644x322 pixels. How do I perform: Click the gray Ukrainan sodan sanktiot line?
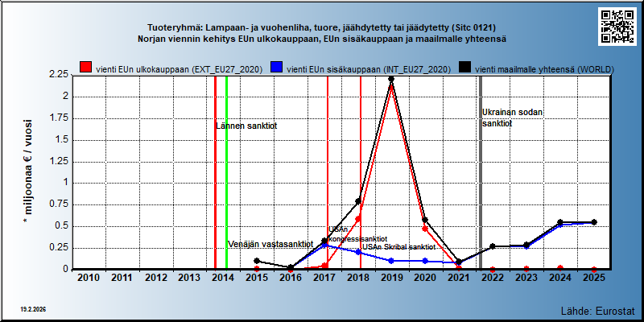click(x=481, y=172)
